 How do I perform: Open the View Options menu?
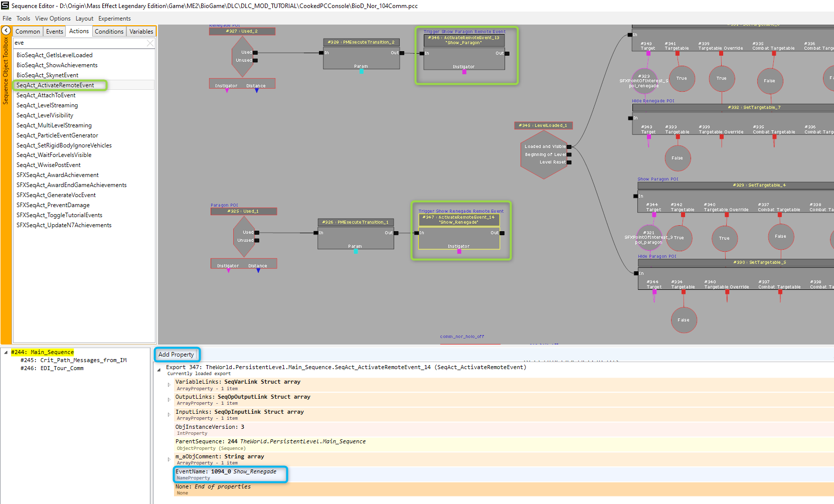[x=53, y=19]
